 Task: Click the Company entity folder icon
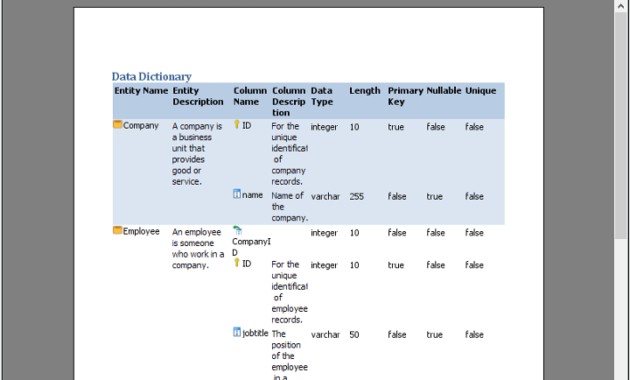point(117,125)
